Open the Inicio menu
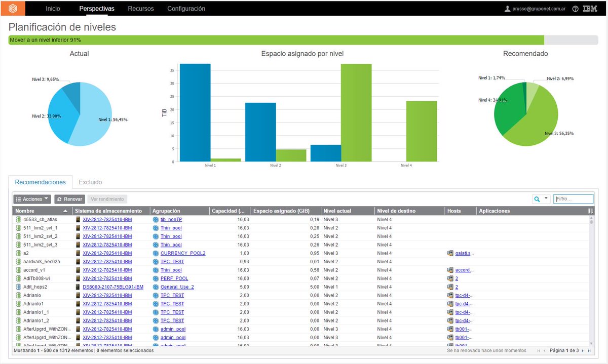 click(53, 9)
